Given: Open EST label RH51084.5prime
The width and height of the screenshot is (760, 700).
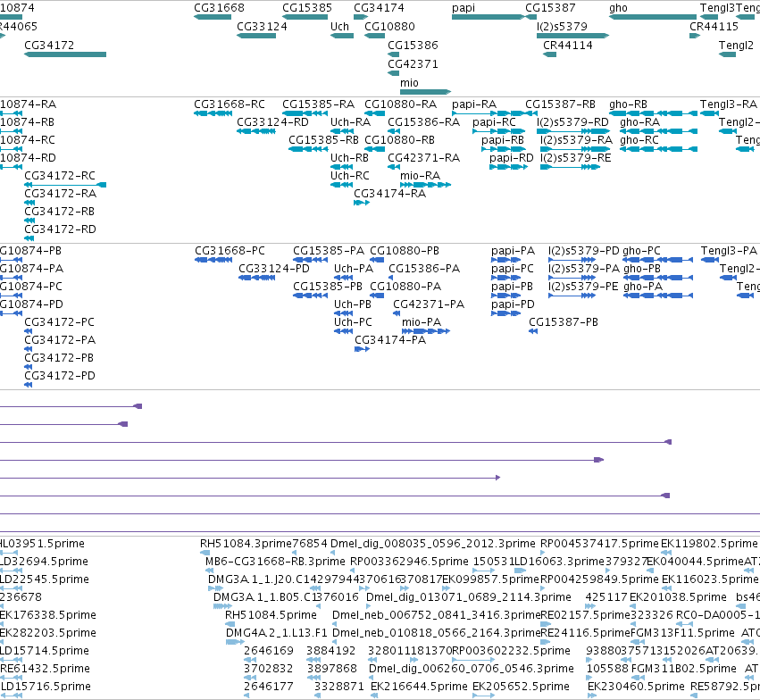Looking at the screenshot, I should 271,616.
